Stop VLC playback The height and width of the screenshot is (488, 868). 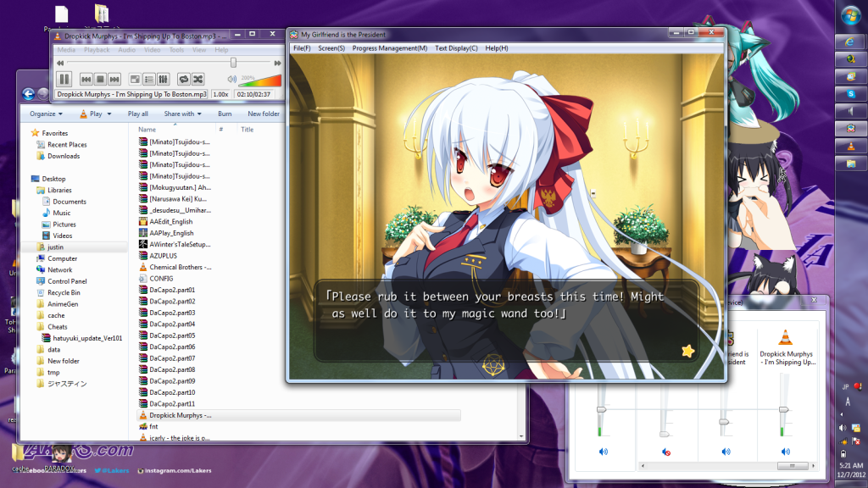(x=100, y=79)
